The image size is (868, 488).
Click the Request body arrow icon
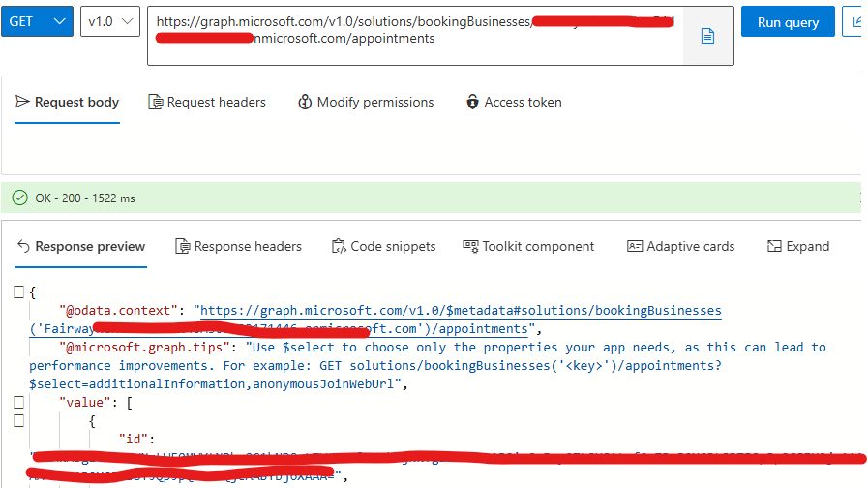pos(22,102)
